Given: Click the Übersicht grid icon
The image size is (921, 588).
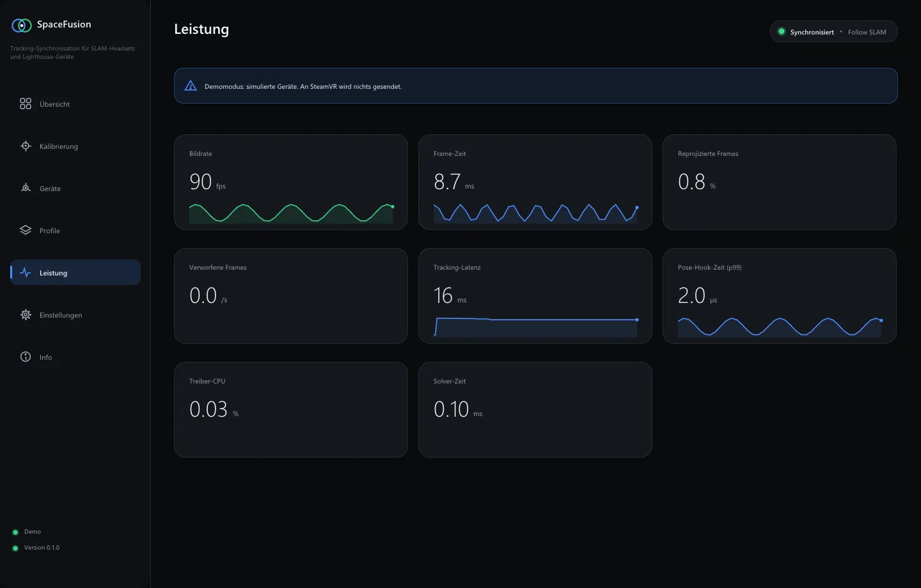Looking at the screenshot, I should click(26, 104).
